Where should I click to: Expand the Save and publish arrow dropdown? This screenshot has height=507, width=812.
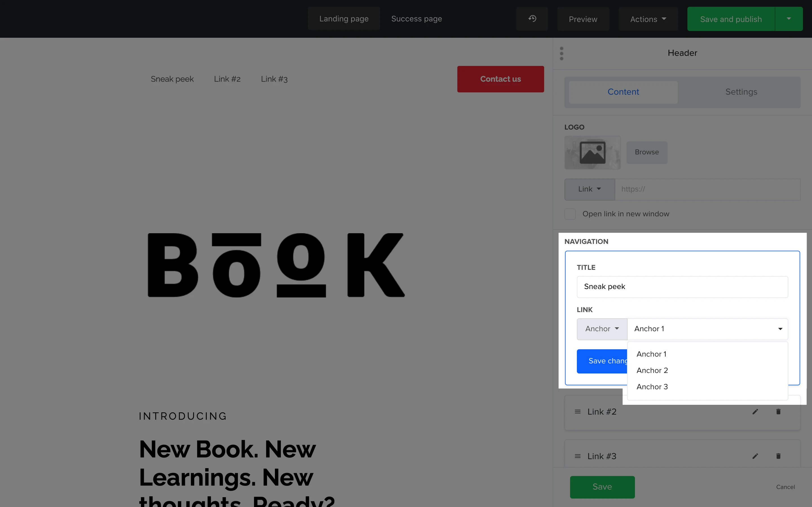(x=789, y=19)
